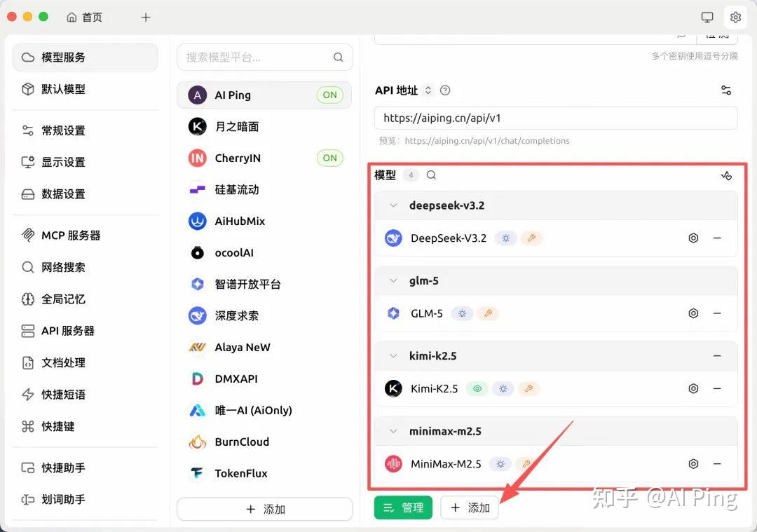757x532 pixels.
Task: Click the DeepSeek-V3.2 tool-use wrench tag
Action: pyautogui.click(x=531, y=238)
